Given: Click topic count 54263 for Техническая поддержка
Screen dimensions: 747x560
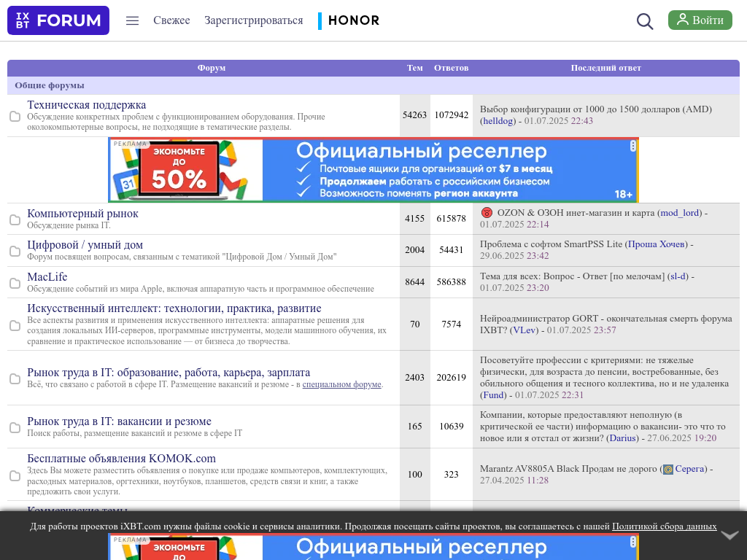Looking at the screenshot, I should tap(414, 114).
